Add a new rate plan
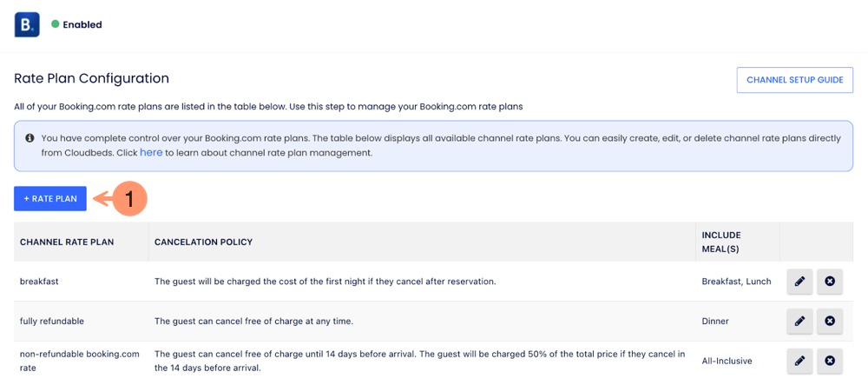Viewport: 868px width, 385px height. [x=50, y=199]
